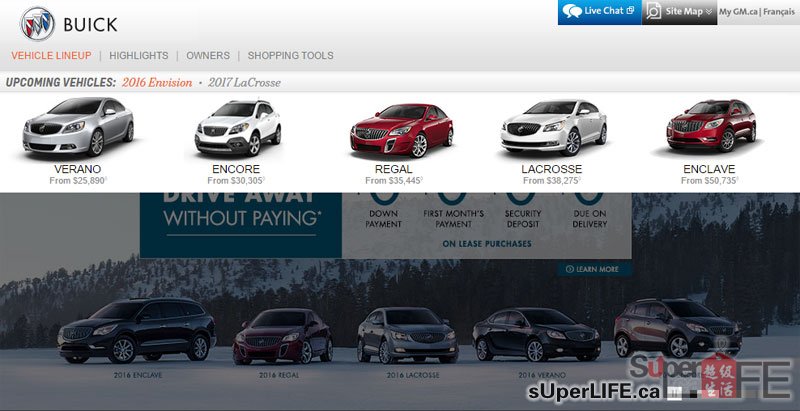
Task: Select the 2016 Enclave in hero image
Action: (x=136, y=330)
